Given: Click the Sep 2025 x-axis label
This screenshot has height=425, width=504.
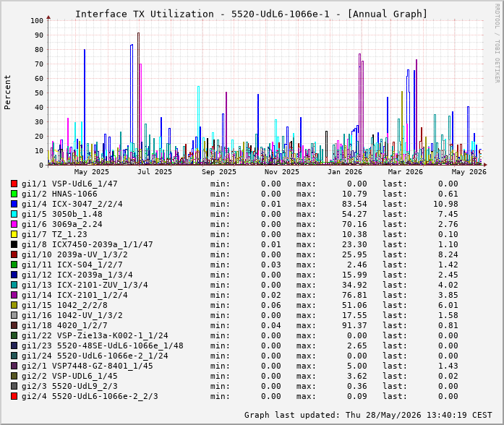Looking at the screenshot, I should 219,172.
